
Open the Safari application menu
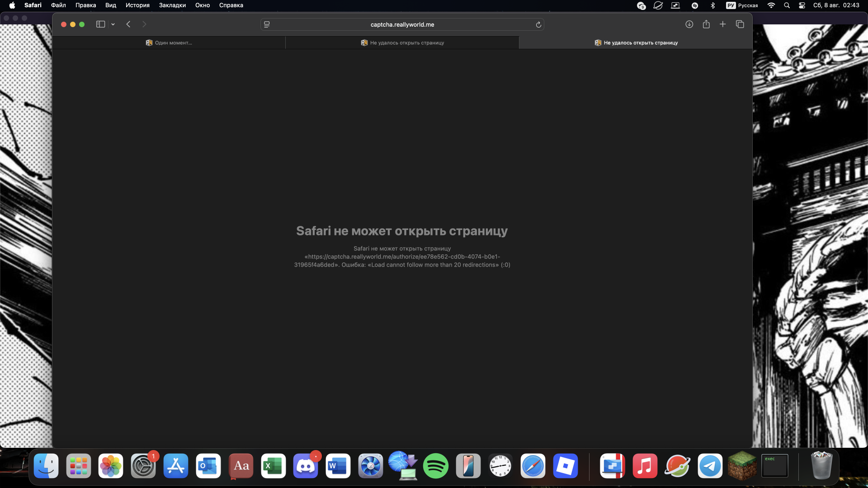pos(33,5)
